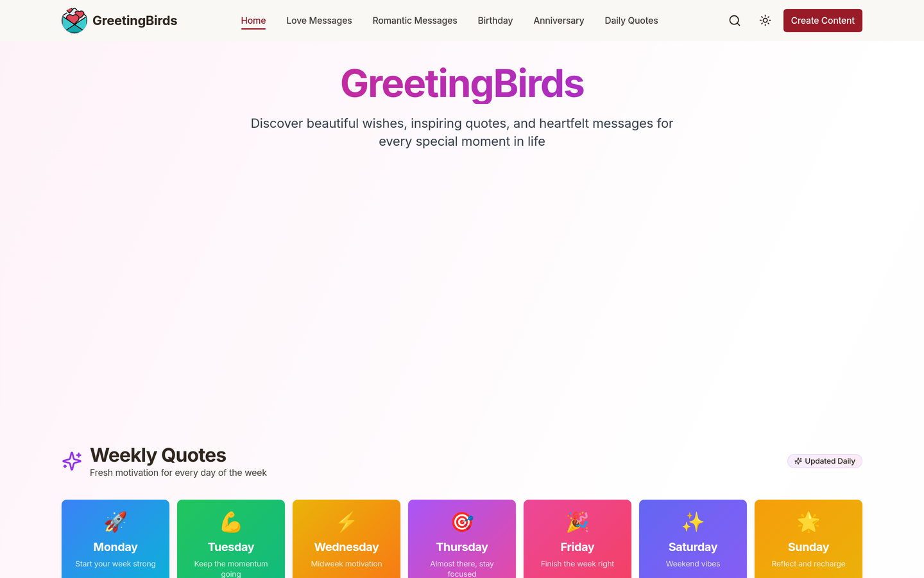Open the Wednesday card title
Viewport: 924px width, 578px height.
click(346, 547)
